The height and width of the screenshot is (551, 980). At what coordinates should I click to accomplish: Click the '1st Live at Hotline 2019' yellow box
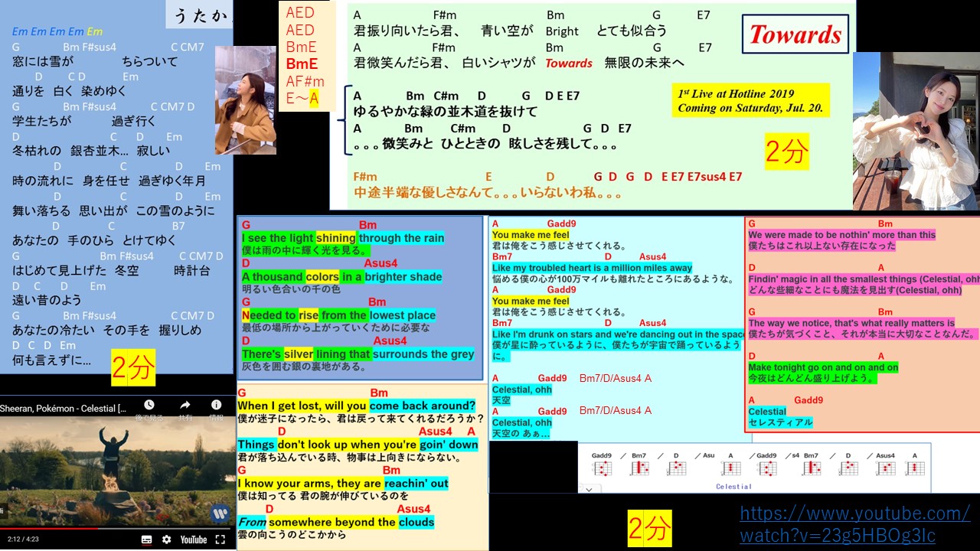750,100
